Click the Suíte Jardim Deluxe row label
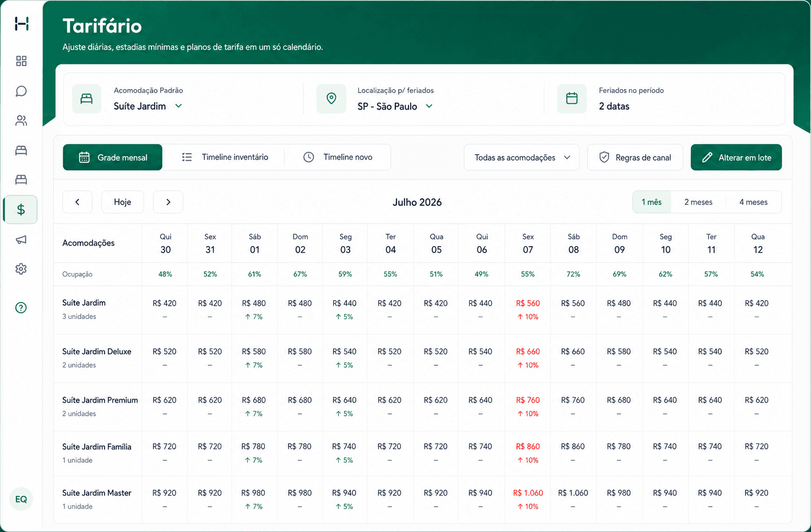The width and height of the screenshot is (811, 532). (x=96, y=351)
